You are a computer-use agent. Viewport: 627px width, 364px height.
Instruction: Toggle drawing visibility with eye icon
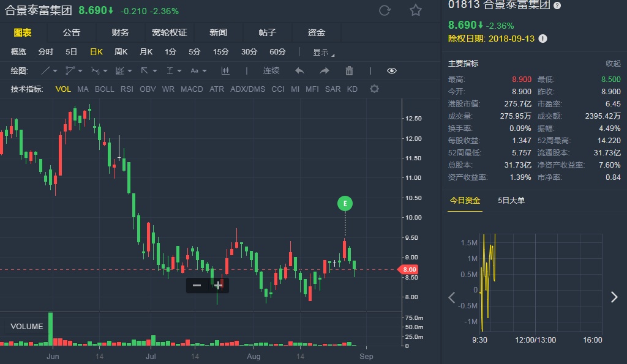click(392, 71)
